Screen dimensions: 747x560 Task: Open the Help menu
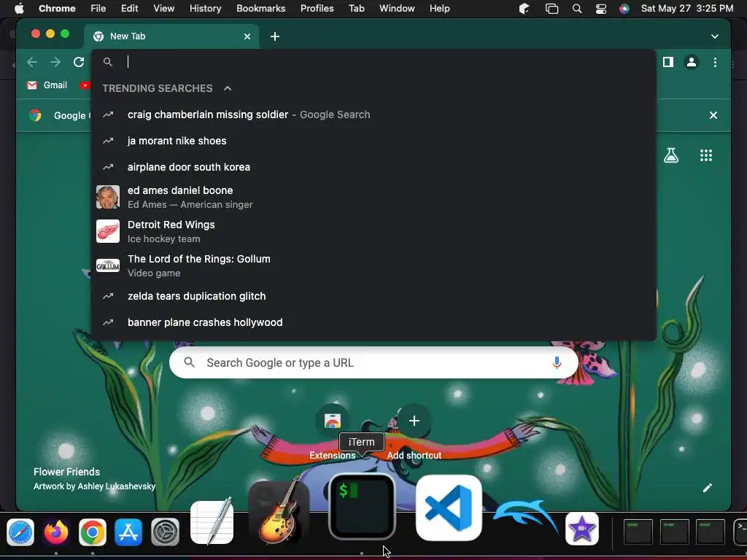[x=439, y=9]
